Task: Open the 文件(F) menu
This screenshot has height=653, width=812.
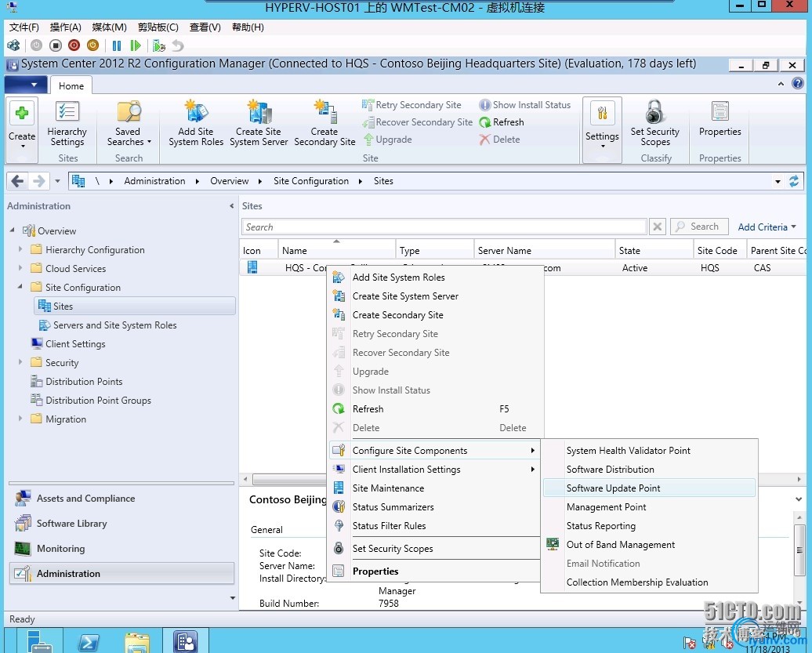Action: (x=24, y=27)
